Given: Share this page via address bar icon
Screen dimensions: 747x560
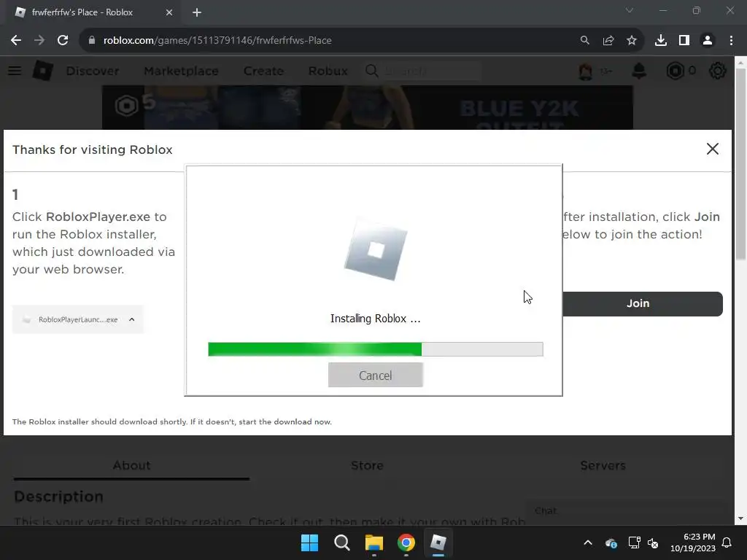Looking at the screenshot, I should [x=608, y=41].
